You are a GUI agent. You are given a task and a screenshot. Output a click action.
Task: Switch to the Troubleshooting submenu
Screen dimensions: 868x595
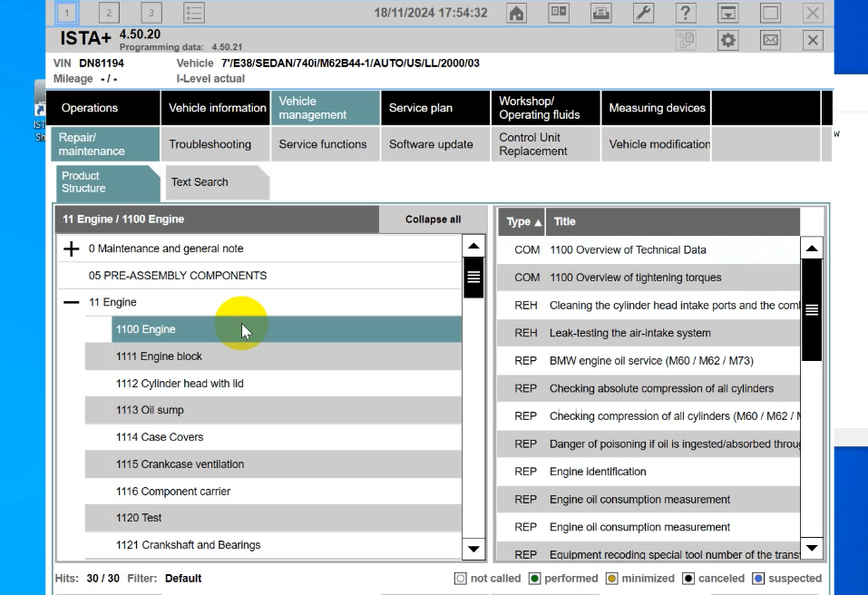[x=215, y=144]
